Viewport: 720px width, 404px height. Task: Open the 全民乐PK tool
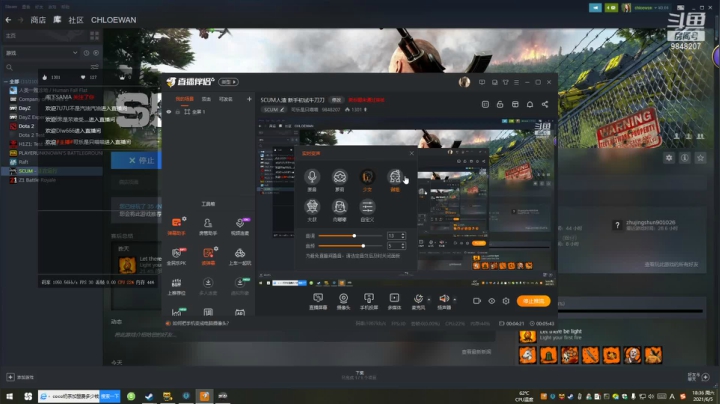[x=176, y=256]
